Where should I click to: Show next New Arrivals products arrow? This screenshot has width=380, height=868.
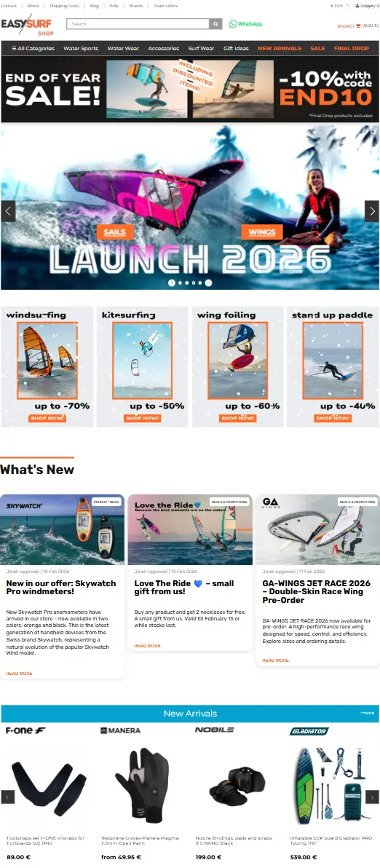coord(372,797)
